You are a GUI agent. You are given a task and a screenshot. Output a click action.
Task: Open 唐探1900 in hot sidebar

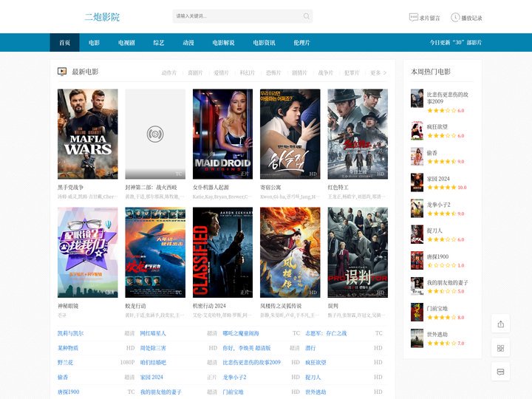[437, 256]
